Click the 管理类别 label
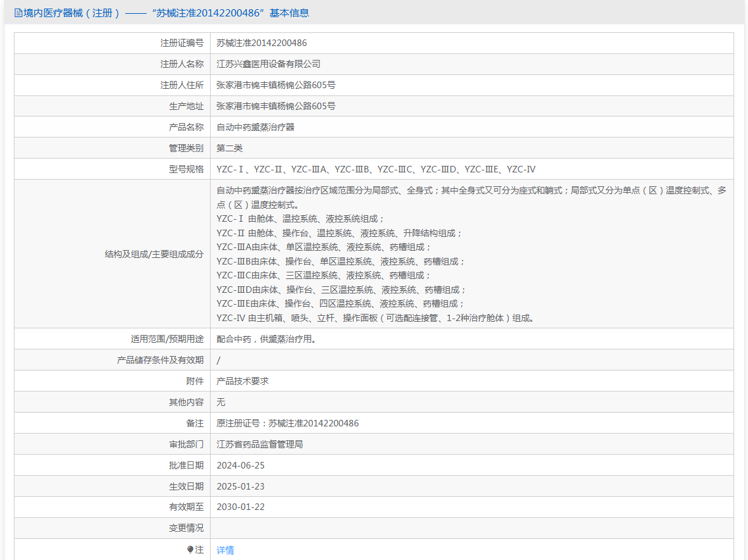Viewport: 748px width, 560px height. tap(186, 148)
